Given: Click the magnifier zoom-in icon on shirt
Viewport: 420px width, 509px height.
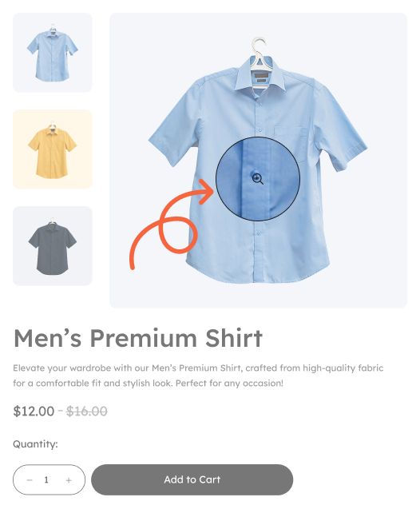Looking at the screenshot, I should click(x=258, y=179).
